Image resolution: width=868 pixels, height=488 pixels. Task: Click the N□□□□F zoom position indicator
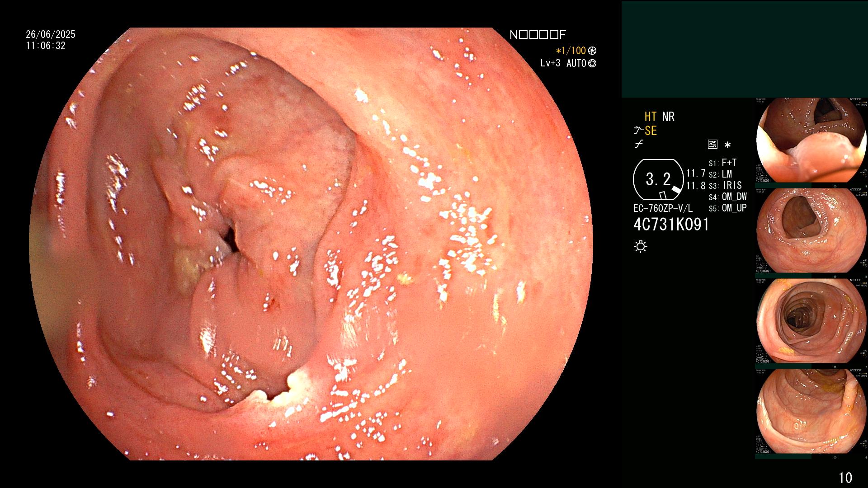538,35
